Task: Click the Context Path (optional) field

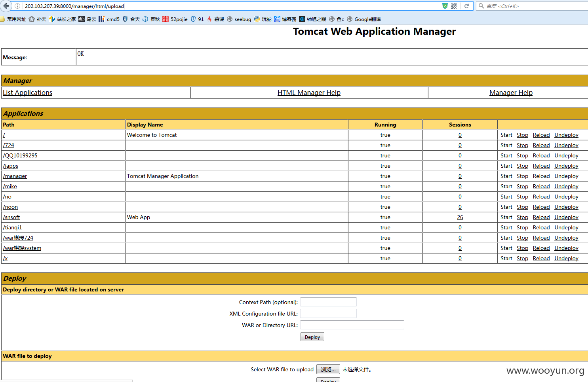Action: (x=328, y=302)
